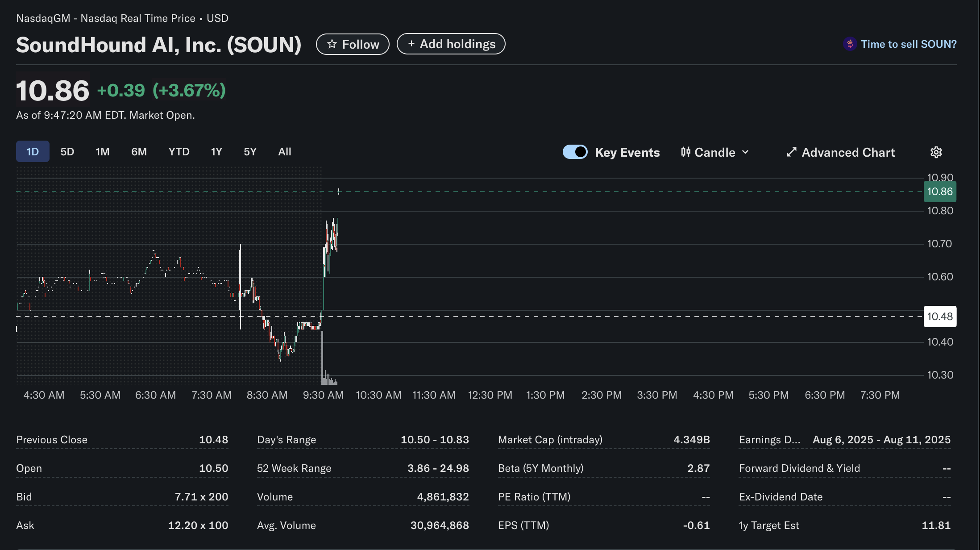Click the (+3.67%) percent change

coord(189,91)
